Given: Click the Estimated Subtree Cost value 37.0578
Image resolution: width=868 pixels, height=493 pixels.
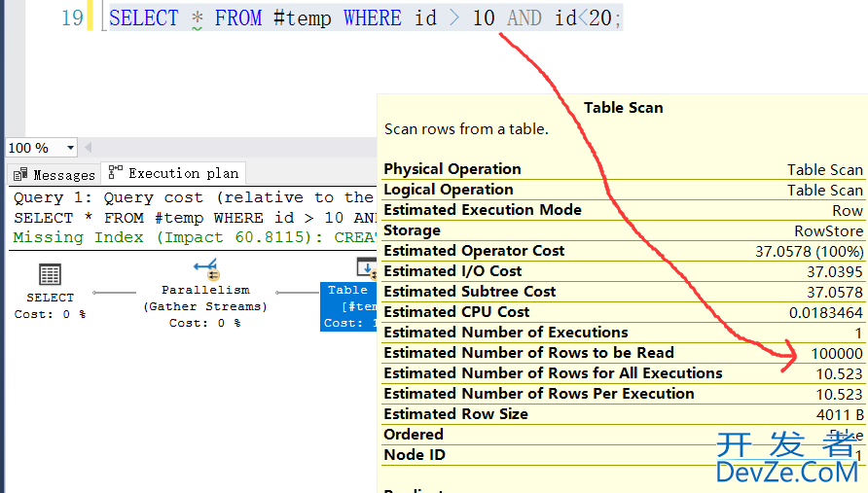Looking at the screenshot, I should coord(835,292).
